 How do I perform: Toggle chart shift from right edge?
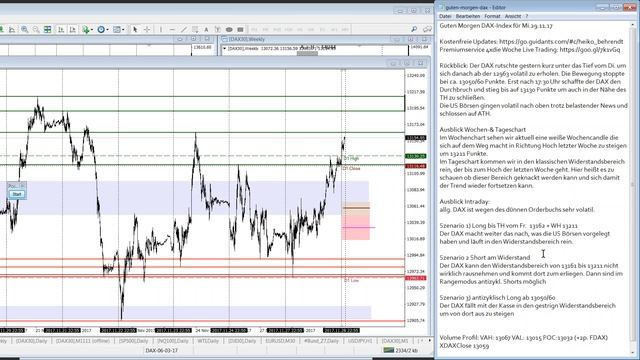click(72, 29)
